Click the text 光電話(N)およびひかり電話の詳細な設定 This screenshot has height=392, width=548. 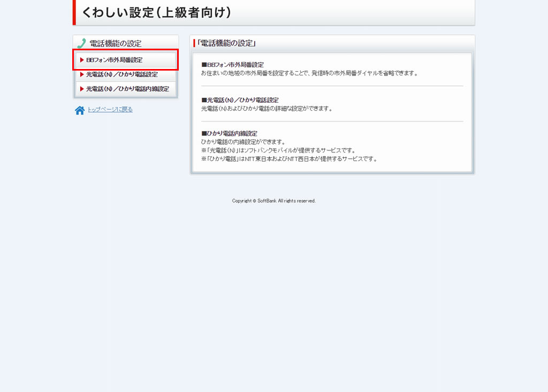(267, 109)
